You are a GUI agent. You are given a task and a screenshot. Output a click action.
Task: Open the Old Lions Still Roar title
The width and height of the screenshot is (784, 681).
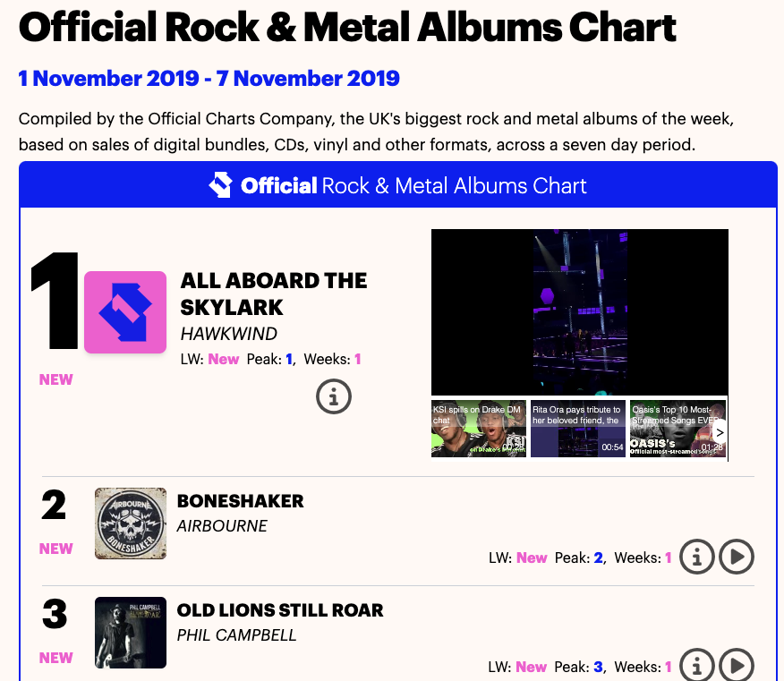(280, 610)
